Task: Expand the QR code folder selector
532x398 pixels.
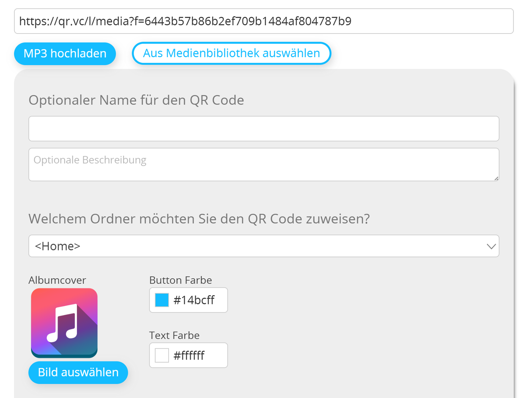Action: [x=264, y=246]
